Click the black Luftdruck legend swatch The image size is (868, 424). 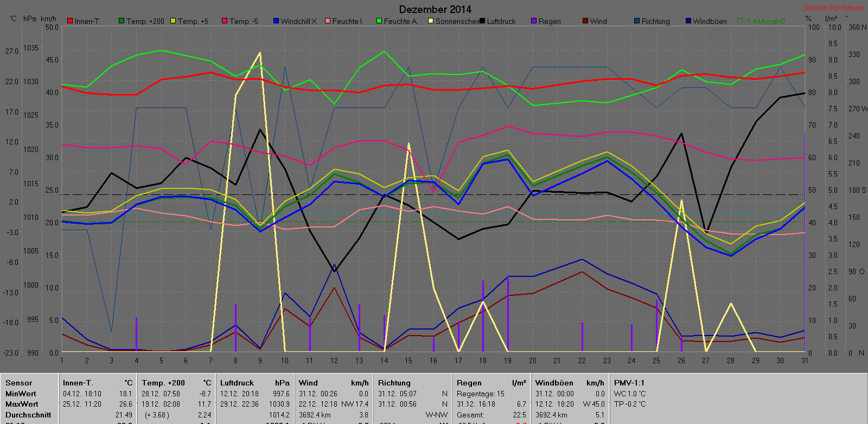coord(482,21)
